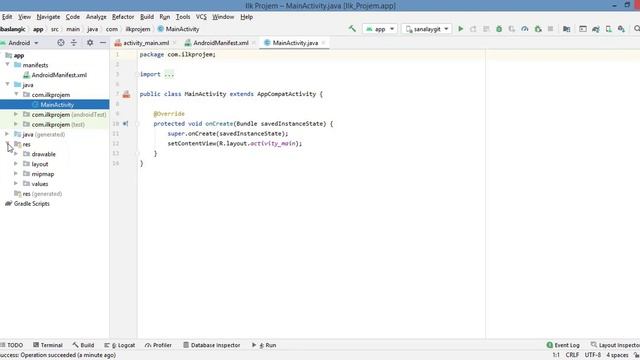The image size is (640, 360).
Task: Open the Analyze menu
Action: [96, 17]
